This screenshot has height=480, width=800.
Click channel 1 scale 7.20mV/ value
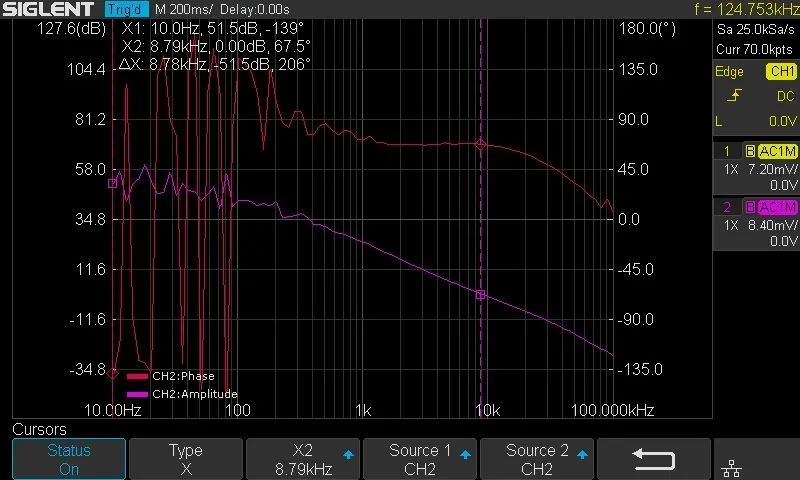(x=772, y=169)
